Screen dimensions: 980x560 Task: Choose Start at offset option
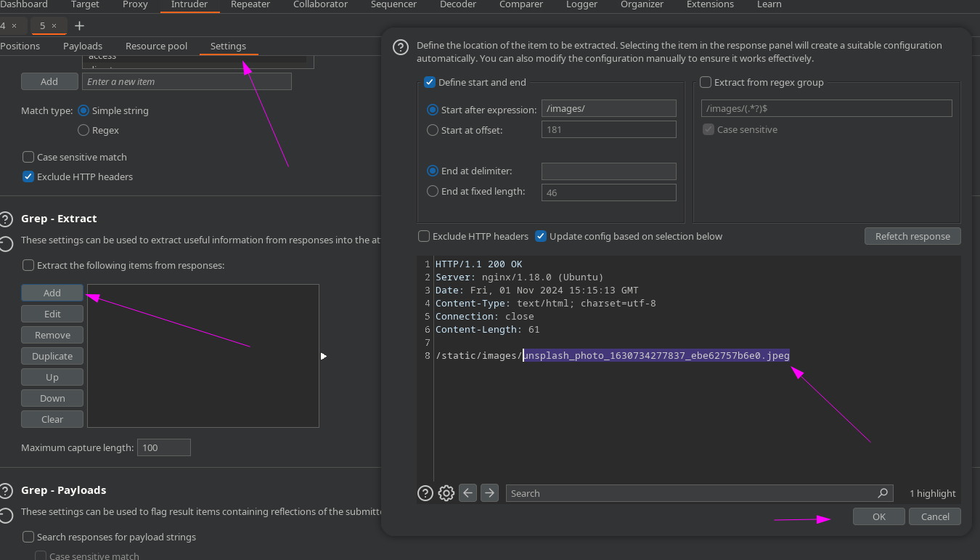point(433,130)
